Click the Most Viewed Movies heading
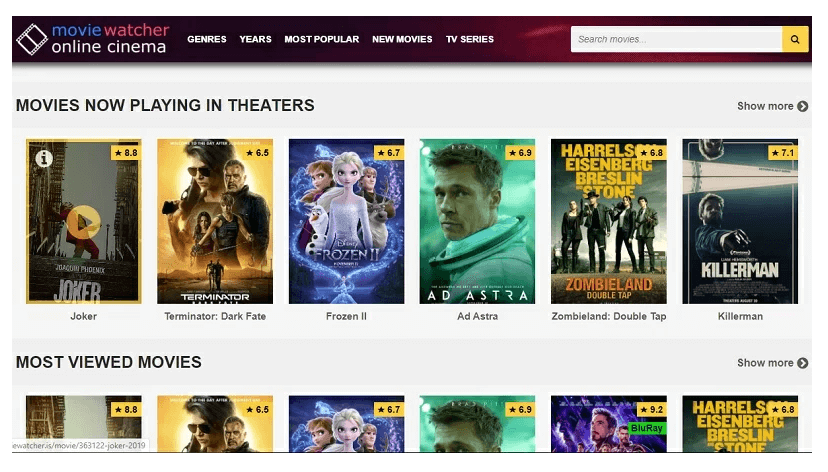828x472 pixels. click(x=109, y=363)
